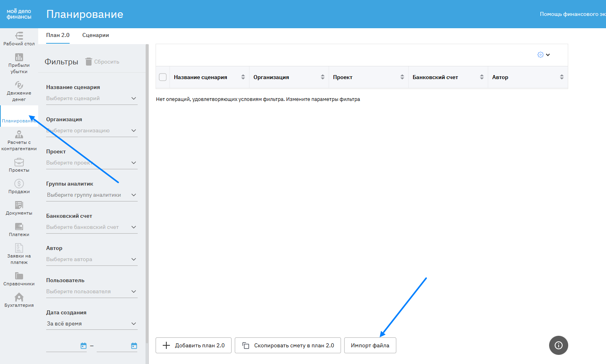Viewport: 606px width, 364px height.
Task: Sort by Название сценария column
Action: point(243,77)
